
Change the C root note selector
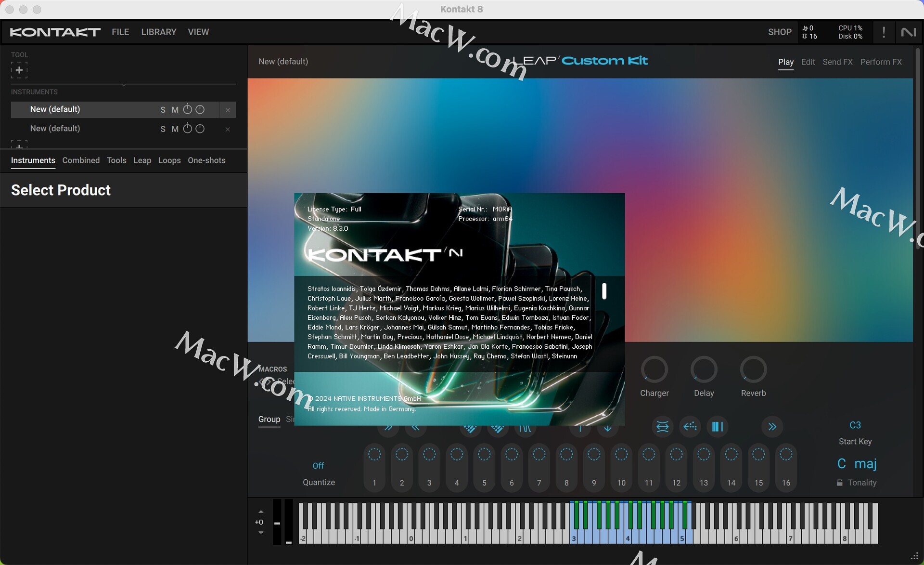point(842,464)
